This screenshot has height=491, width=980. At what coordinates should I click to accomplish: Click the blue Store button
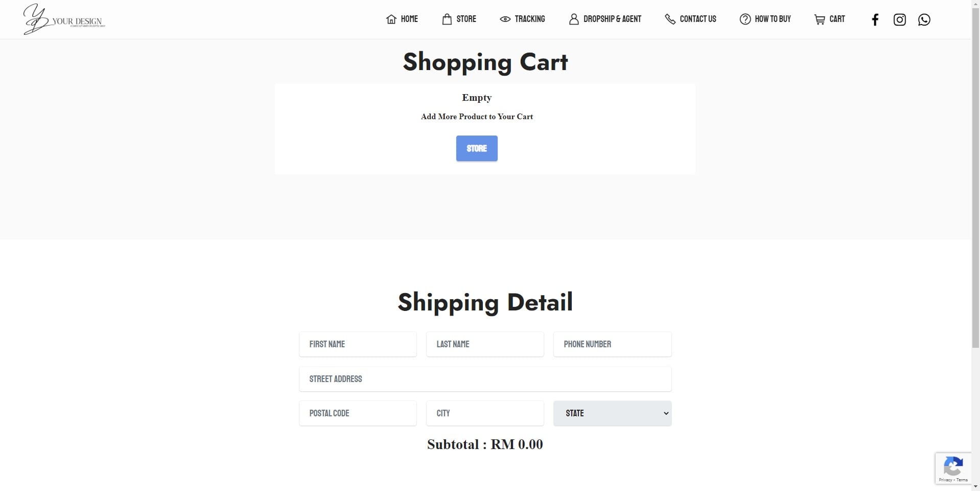pos(477,148)
